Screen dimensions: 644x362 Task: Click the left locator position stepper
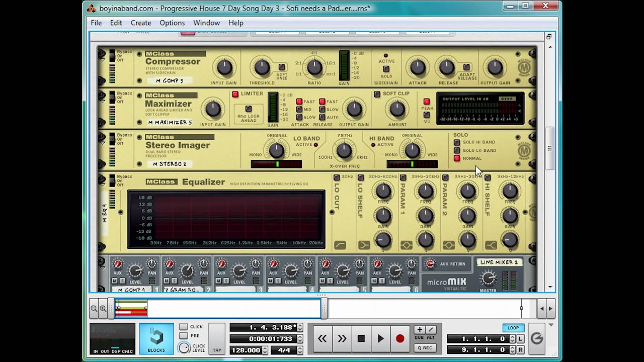(x=512, y=339)
